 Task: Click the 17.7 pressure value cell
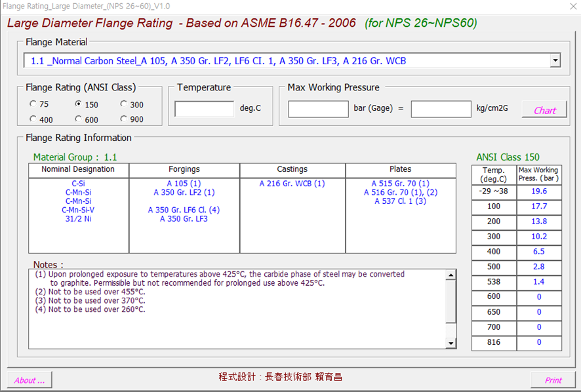tap(539, 206)
